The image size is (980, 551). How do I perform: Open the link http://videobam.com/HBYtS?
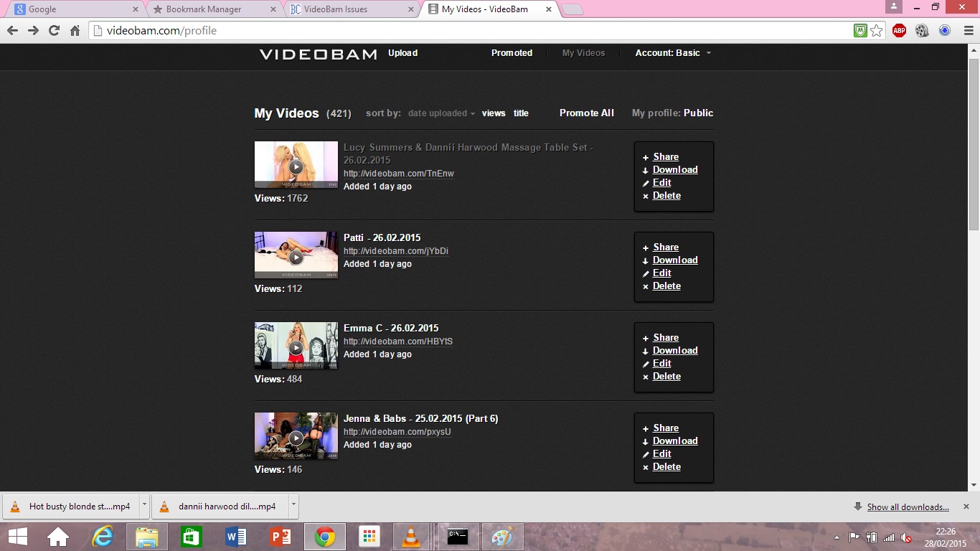pos(398,342)
